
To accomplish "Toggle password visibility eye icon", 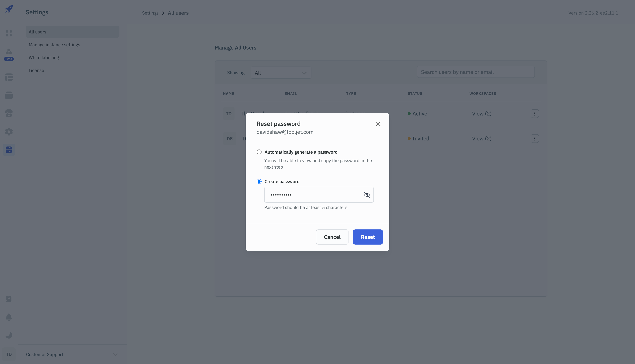I will coord(367,195).
